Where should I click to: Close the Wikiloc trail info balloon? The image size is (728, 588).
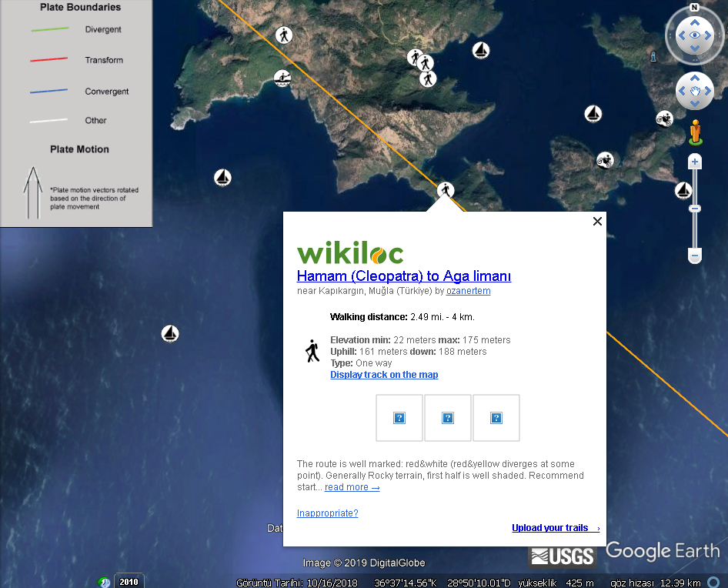click(x=597, y=221)
